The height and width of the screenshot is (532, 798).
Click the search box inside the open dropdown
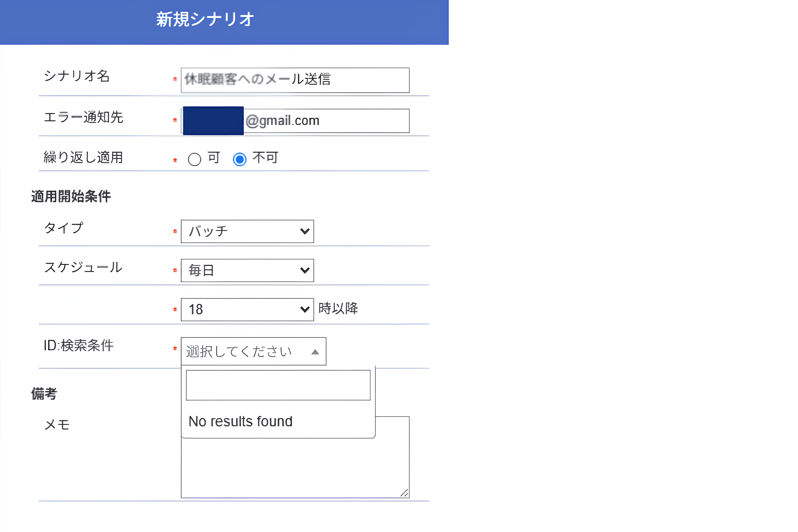pyautogui.click(x=278, y=385)
